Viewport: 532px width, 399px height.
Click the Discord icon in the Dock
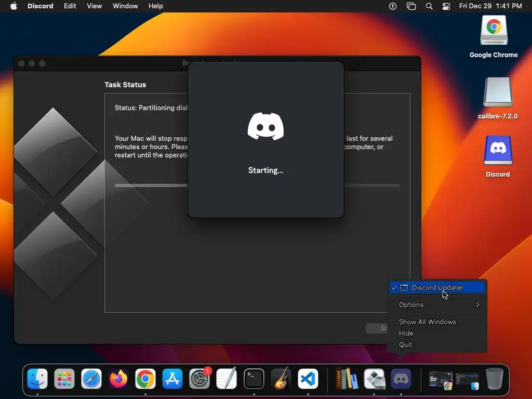pos(401,379)
